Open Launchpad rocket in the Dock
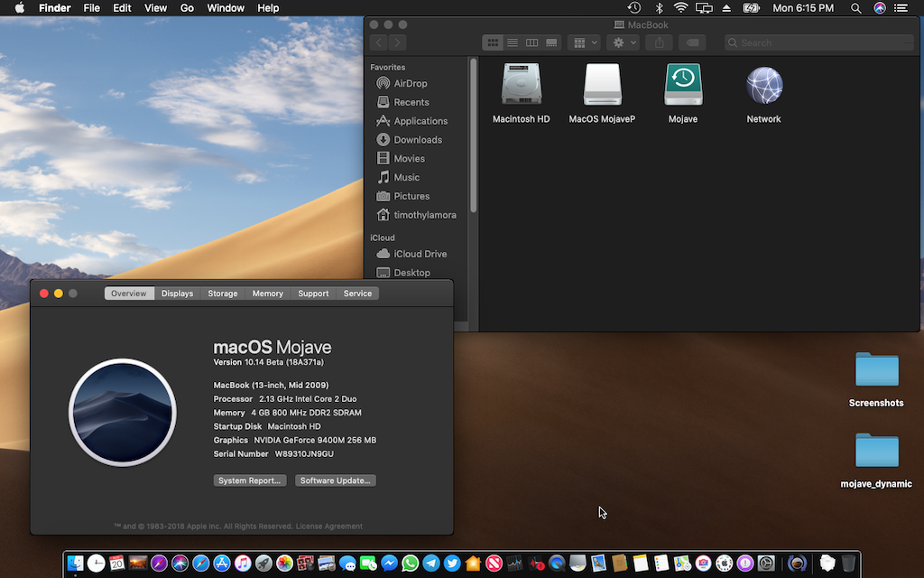 point(263,564)
